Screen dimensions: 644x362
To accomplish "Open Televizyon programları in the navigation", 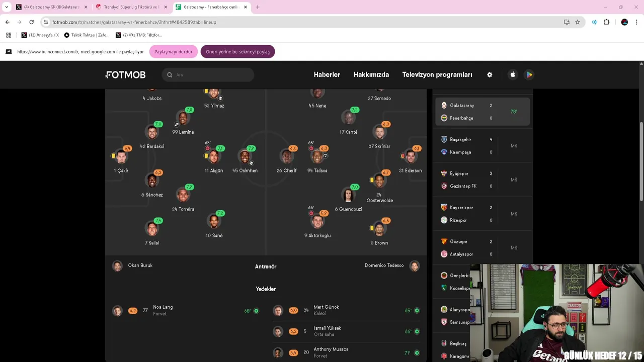I will [x=437, y=75].
